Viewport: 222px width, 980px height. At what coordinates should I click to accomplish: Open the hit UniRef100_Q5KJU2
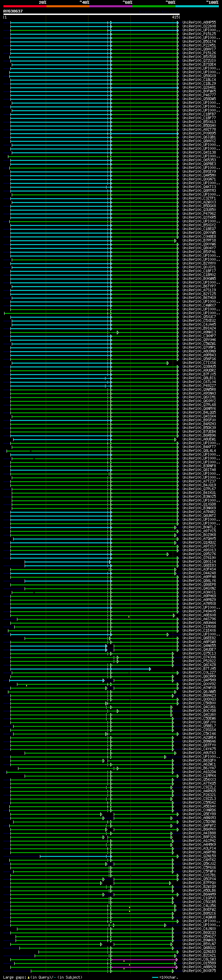199,864
